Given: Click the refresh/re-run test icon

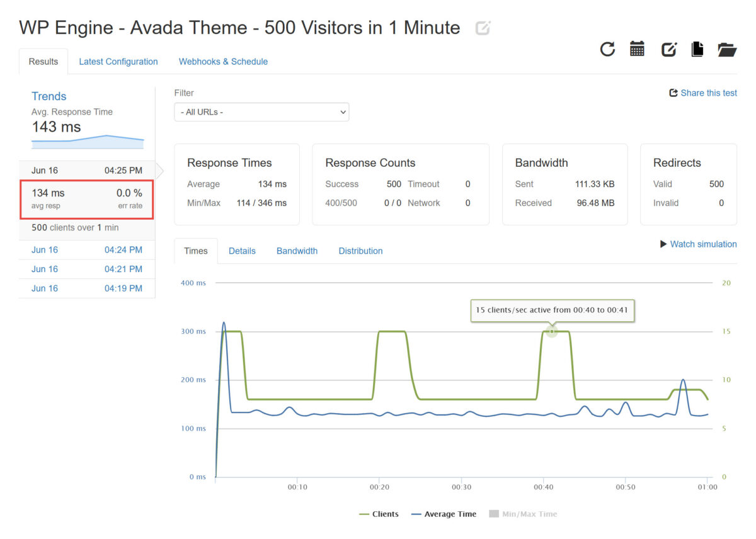Looking at the screenshot, I should pyautogui.click(x=607, y=49).
